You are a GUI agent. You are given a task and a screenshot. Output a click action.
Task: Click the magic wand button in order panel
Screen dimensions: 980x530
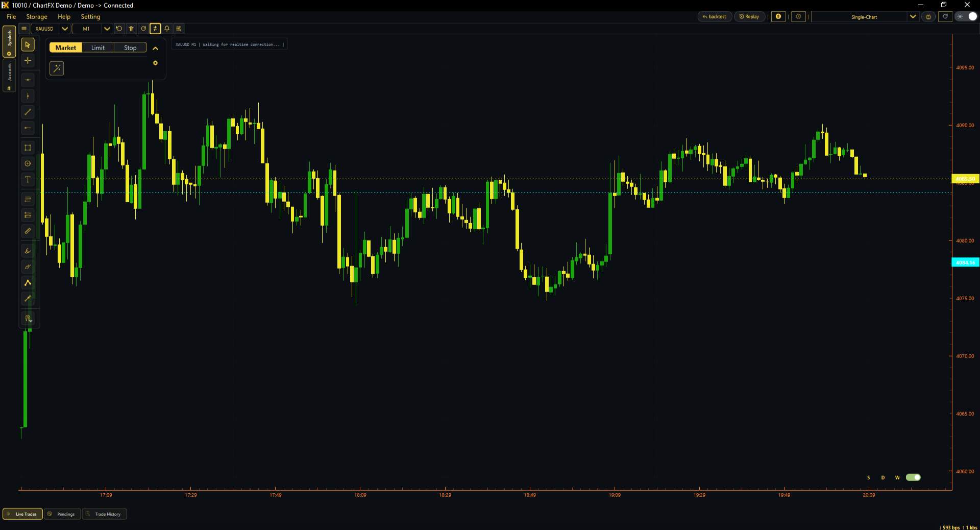[x=57, y=68]
